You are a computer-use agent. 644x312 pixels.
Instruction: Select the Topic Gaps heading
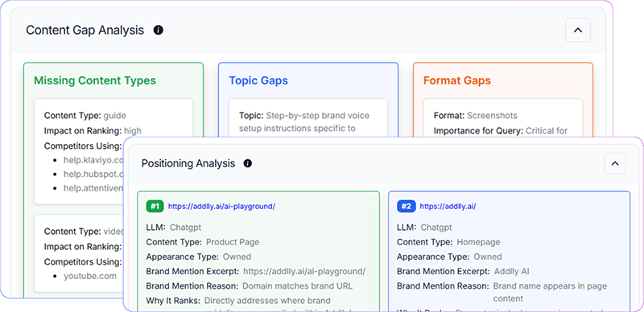point(258,80)
